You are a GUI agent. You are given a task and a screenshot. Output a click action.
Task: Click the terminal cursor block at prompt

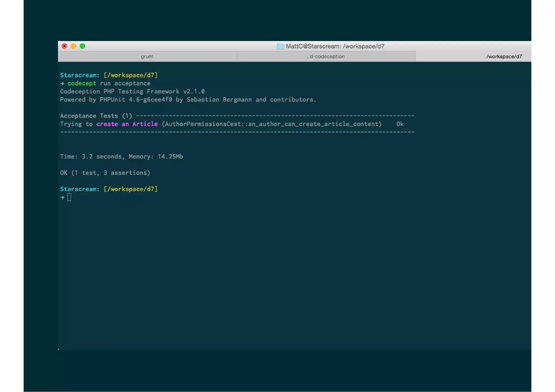(69, 197)
